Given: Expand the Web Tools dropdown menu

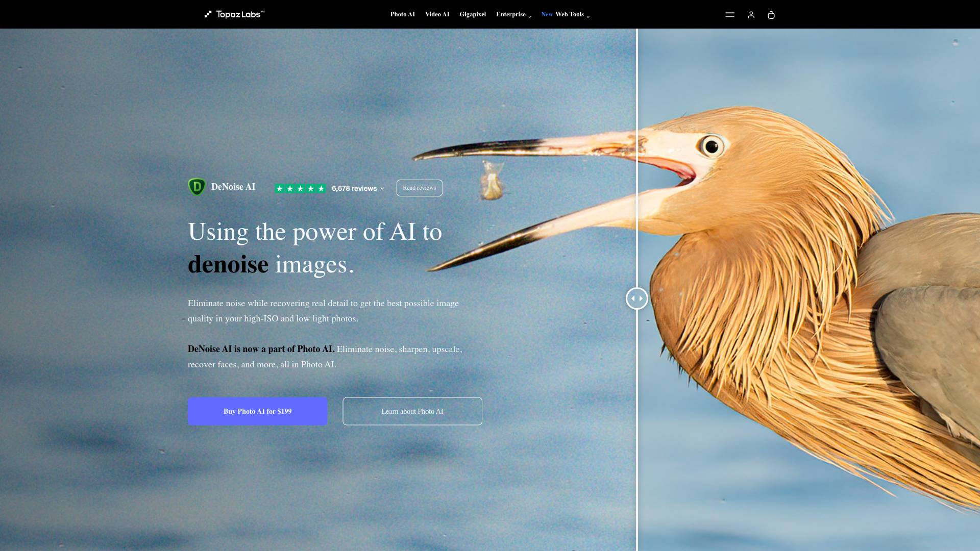Looking at the screenshot, I should [572, 14].
